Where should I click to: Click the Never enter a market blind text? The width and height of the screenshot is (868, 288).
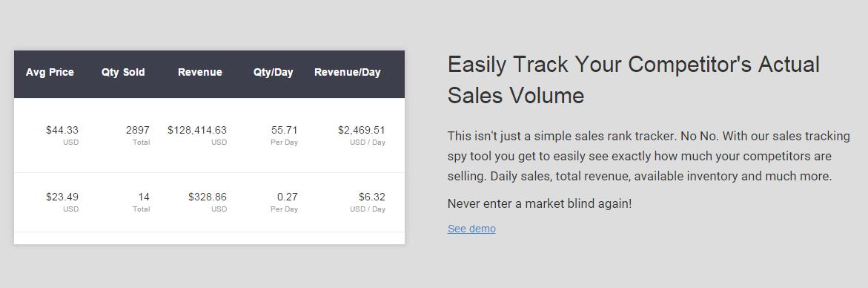[x=539, y=204]
